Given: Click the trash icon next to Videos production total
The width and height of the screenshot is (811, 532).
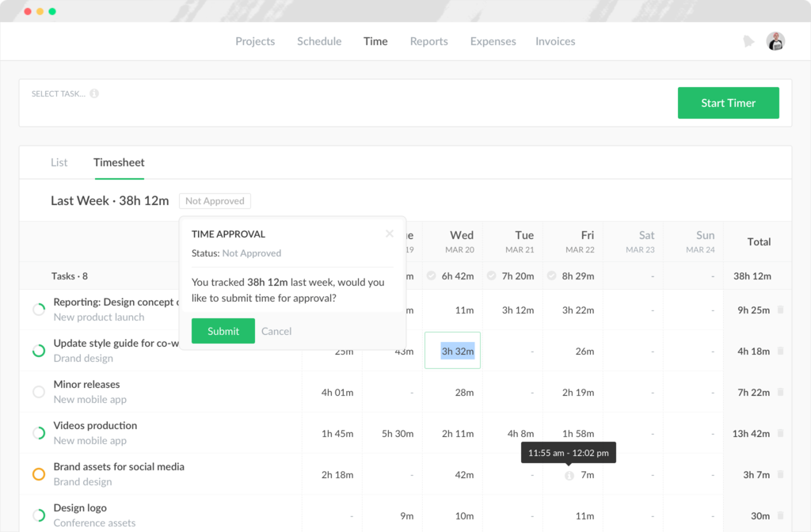Looking at the screenshot, I should (x=781, y=433).
